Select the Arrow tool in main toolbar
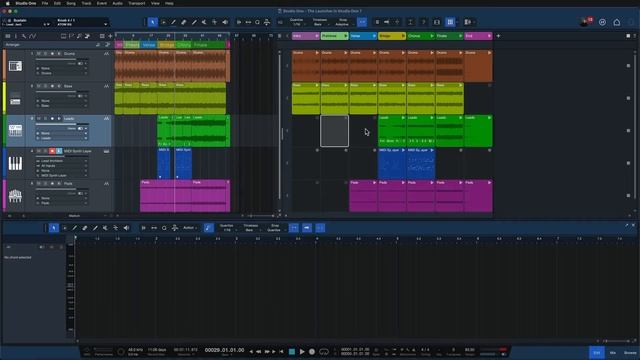The height and width of the screenshot is (360, 640). click(x=153, y=22)
